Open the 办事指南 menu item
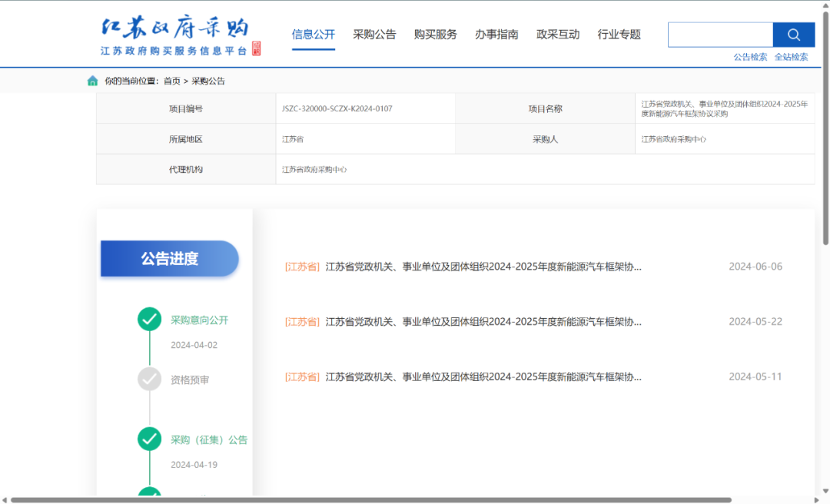This screenshot has width=830, height=504. pos(496,34)
